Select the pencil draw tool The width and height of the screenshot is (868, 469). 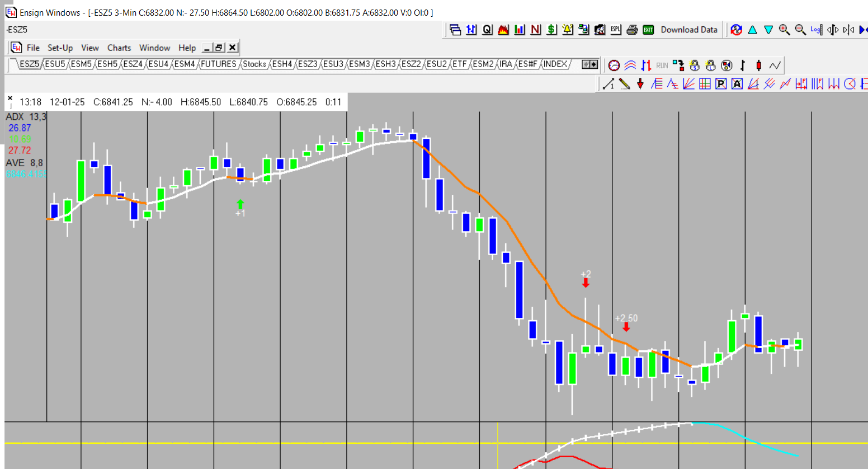(625, 84)
